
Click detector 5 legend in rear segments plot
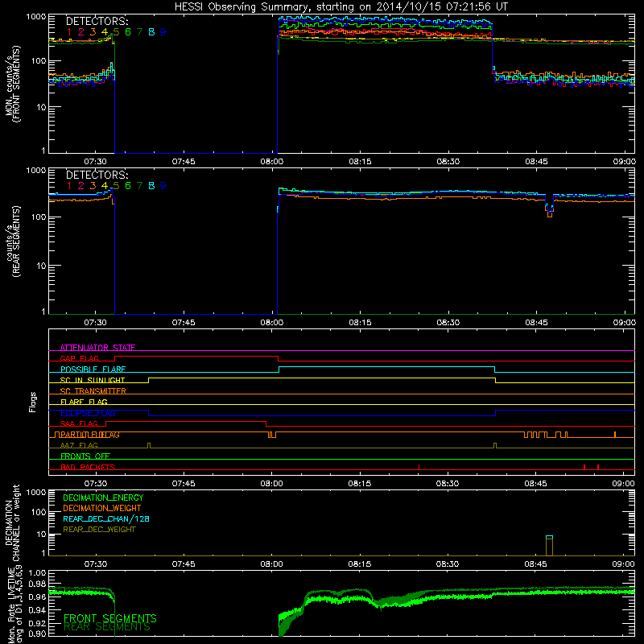click(116, 186)
